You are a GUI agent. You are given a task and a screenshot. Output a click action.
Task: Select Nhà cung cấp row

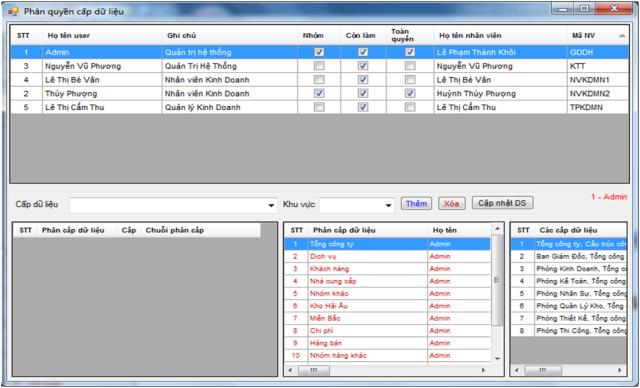click(x=388, y=281)
